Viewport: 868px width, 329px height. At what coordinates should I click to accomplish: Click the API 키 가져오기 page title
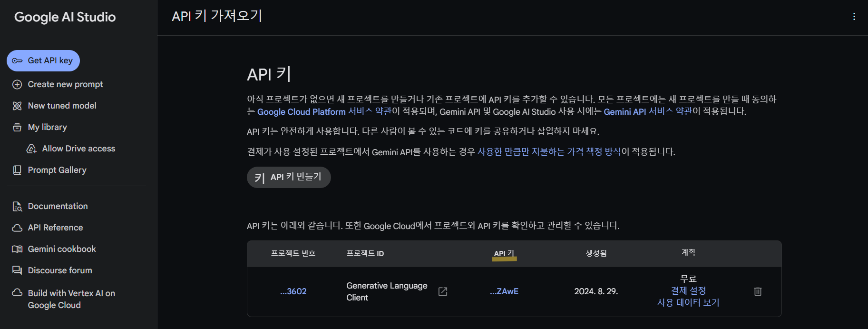(x=217, y=16)
